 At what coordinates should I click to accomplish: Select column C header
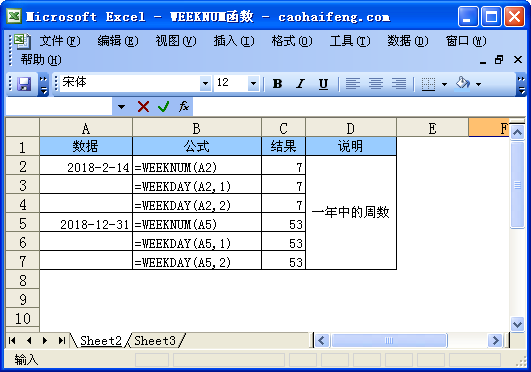click(x=283, y=128)
